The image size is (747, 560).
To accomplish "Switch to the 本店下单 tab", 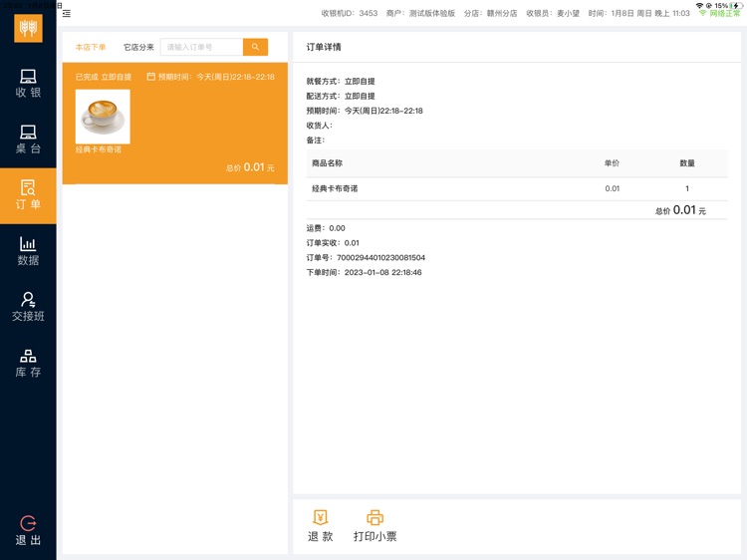I will (x=91, y=47).
